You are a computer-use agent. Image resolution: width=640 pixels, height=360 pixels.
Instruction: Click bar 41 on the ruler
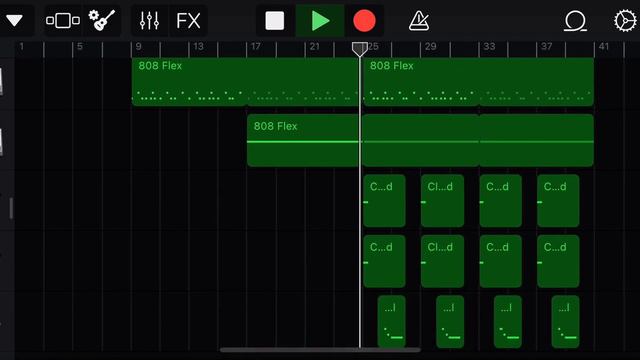click(x=604, y=47)
